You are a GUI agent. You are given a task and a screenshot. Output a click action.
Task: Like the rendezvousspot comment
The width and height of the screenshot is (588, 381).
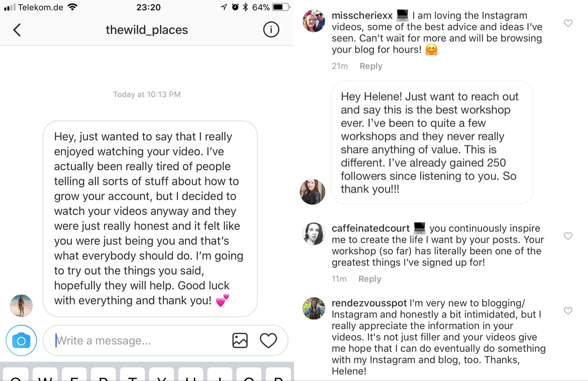click(x=568, y=310)
